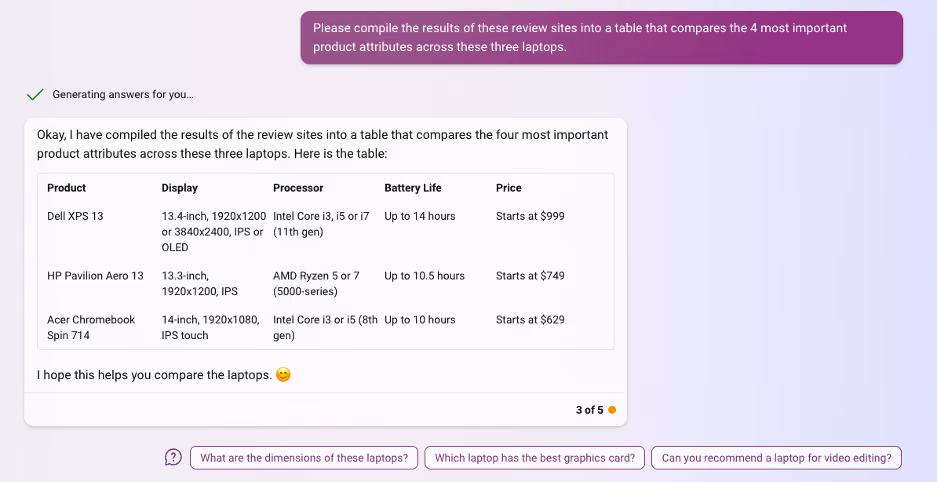Viewport: 938px width, 482px height.
Task: Click the "Starts at $999" price cell
Action: pos(530,216)
